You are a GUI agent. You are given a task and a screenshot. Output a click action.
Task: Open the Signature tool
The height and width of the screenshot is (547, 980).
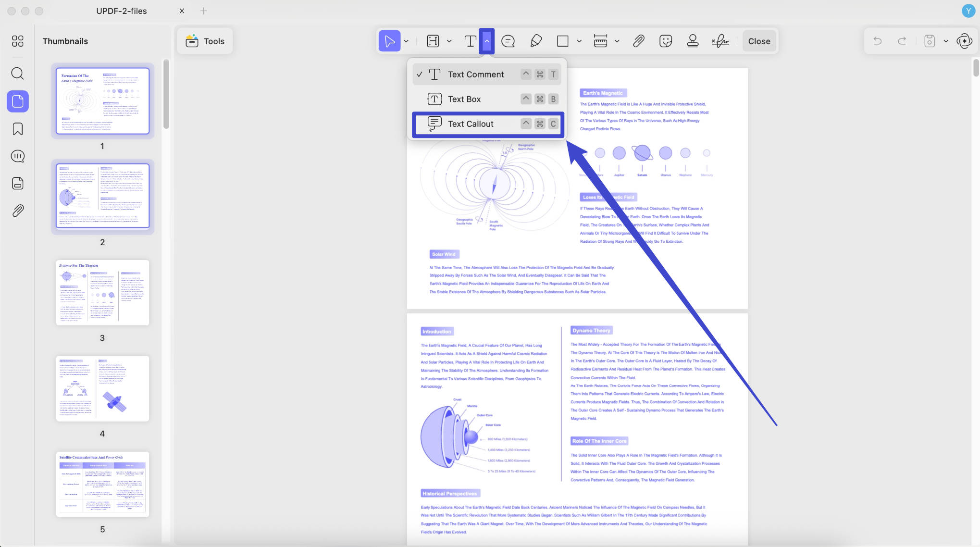[720, 41]
